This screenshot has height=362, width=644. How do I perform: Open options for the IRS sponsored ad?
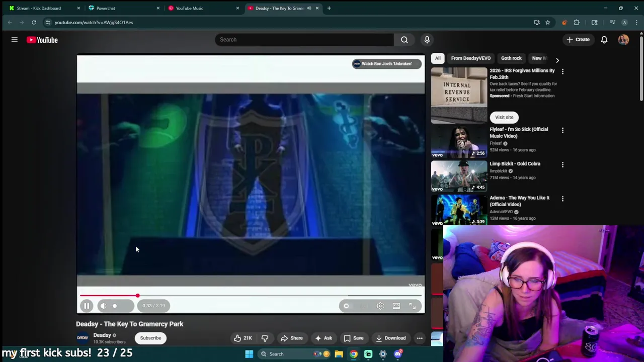[562, 72]
